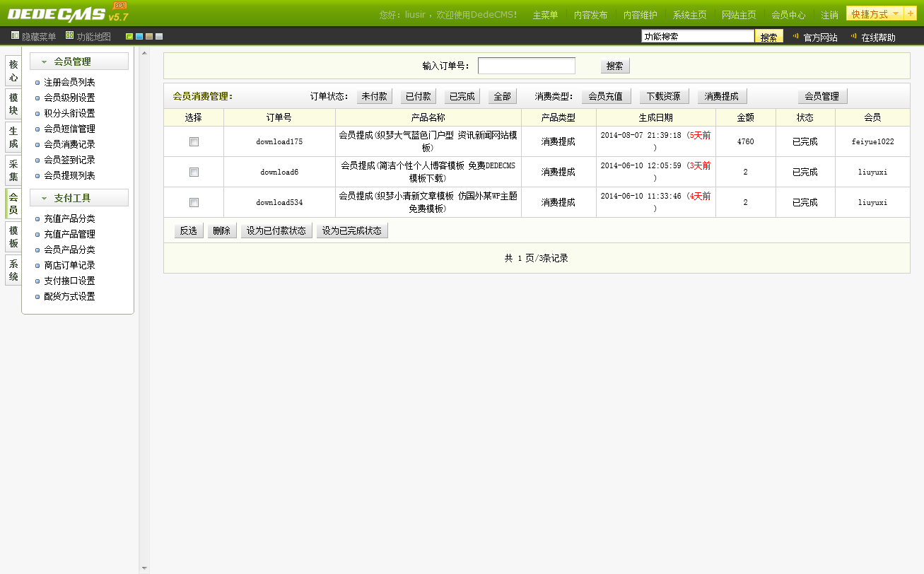
Task: Click bullet icon beside 支付接口设置
Action: click(37, 281)
